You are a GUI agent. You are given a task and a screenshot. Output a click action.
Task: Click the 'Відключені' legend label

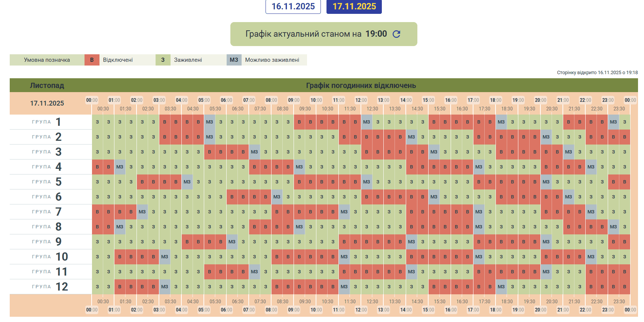coord(118,60)
